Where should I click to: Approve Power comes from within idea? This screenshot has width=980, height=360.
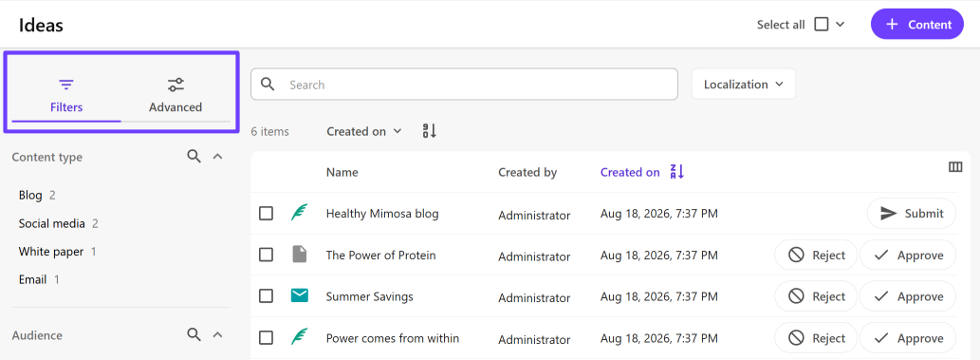[908, 338]
